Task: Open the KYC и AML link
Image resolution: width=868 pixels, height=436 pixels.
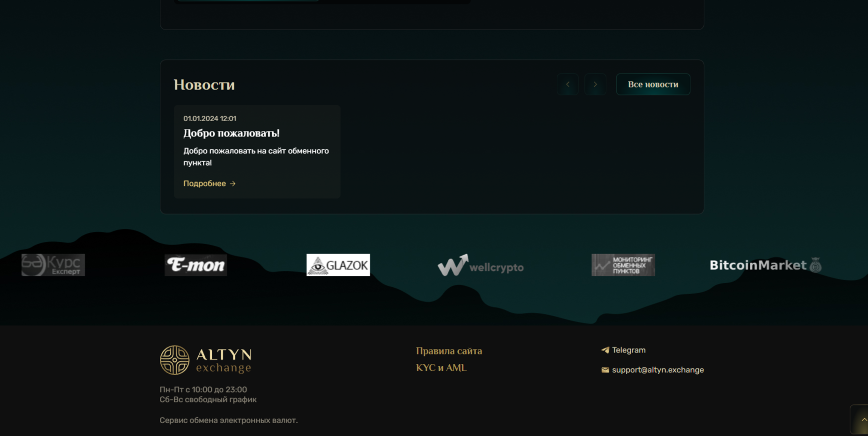Action: tap(441, 368)
